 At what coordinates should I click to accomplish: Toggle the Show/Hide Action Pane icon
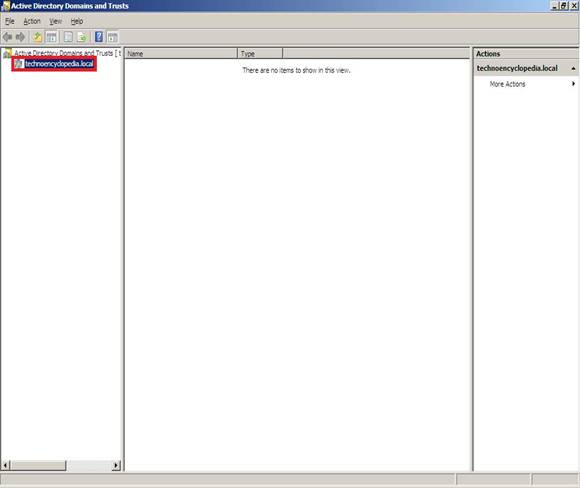click(x=112, y=37)
